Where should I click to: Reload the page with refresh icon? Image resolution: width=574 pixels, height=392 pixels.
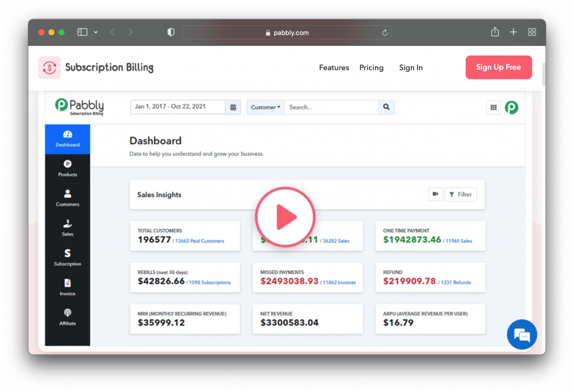pos(385,33)
